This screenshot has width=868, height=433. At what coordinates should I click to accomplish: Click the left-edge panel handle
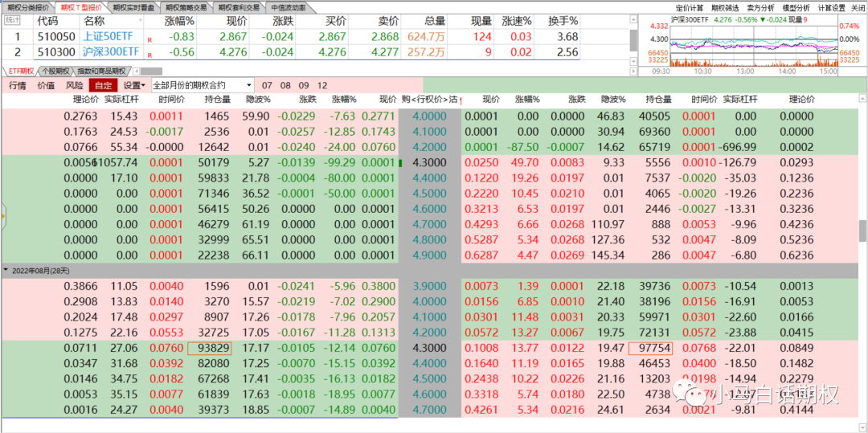click(x=2, y=214)
